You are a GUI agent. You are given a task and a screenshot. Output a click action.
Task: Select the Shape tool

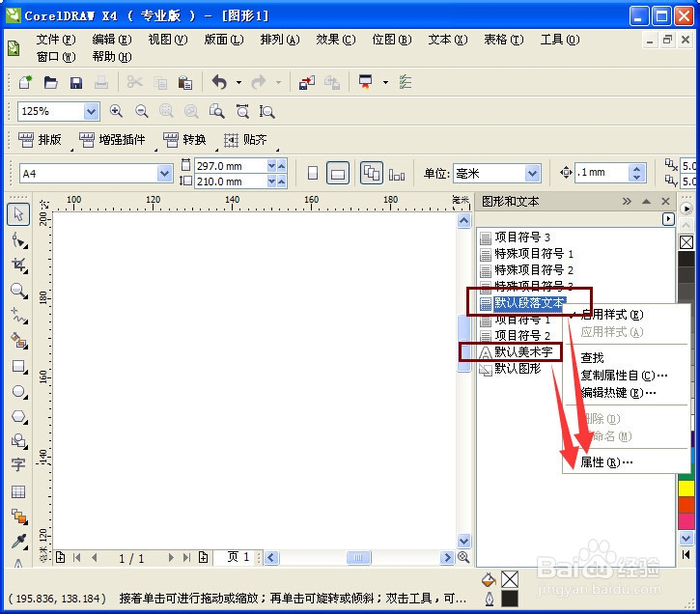point(18,240)
